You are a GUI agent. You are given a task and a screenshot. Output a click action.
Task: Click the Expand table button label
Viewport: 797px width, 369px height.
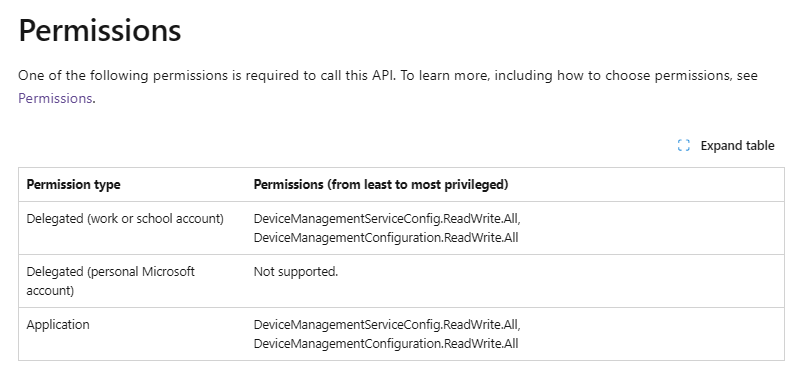pyautogui.click(x=737, y=145)
